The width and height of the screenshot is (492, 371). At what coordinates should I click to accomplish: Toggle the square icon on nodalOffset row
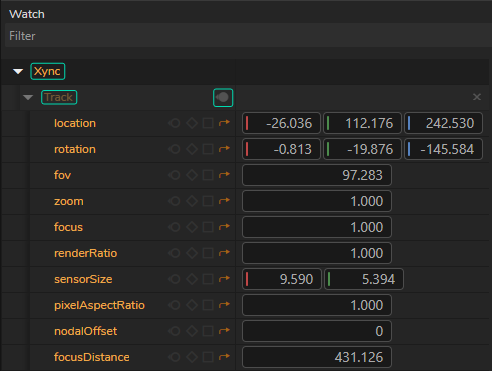coord(208,331)
